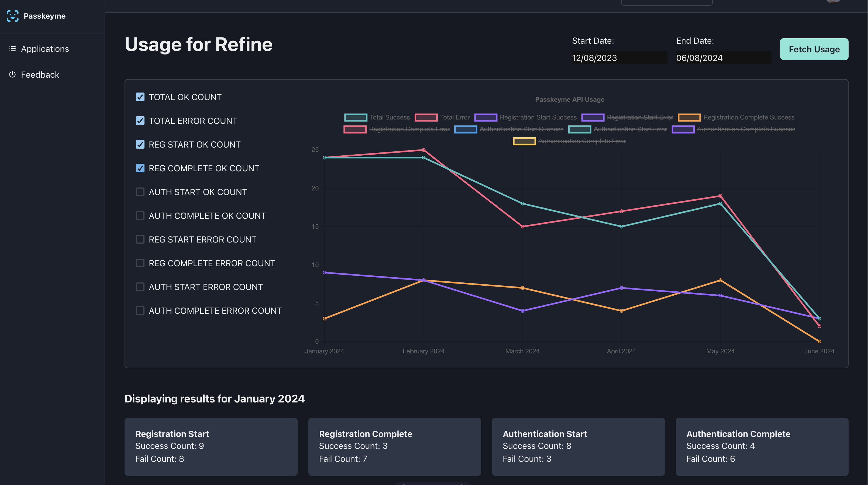
Task: Uncheck REG START OK COUNT checkbox
Action: coord(140,144)
